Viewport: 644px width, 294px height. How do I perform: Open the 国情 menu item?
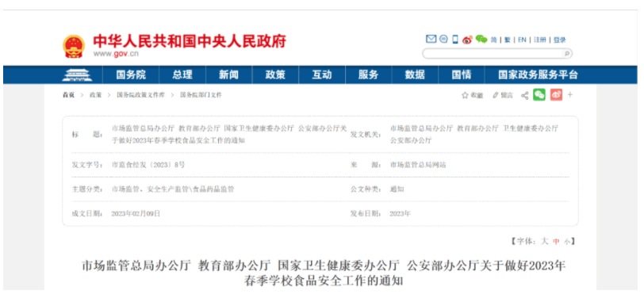pyautogui.click(x=462, y=74)
